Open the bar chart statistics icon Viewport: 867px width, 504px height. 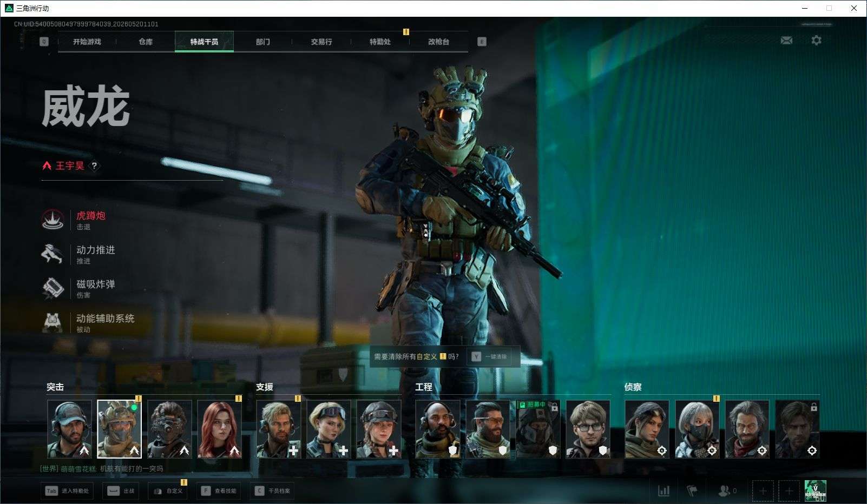point(664,491)
